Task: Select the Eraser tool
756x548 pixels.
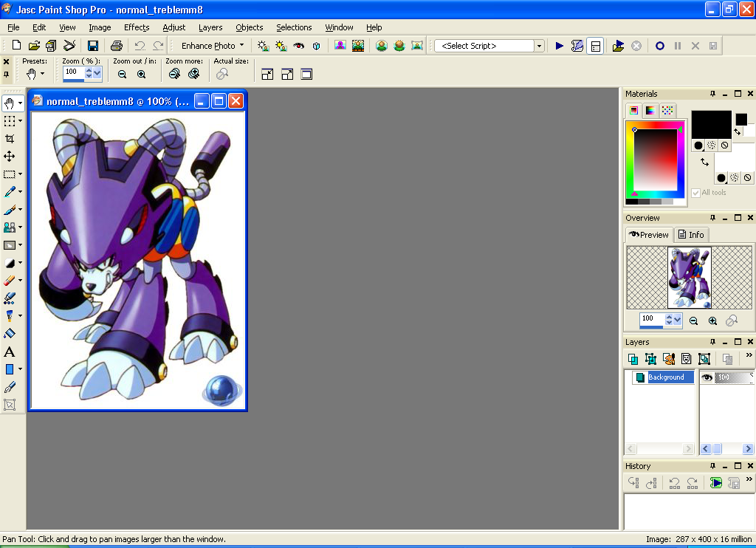Action: click(9, 280)
